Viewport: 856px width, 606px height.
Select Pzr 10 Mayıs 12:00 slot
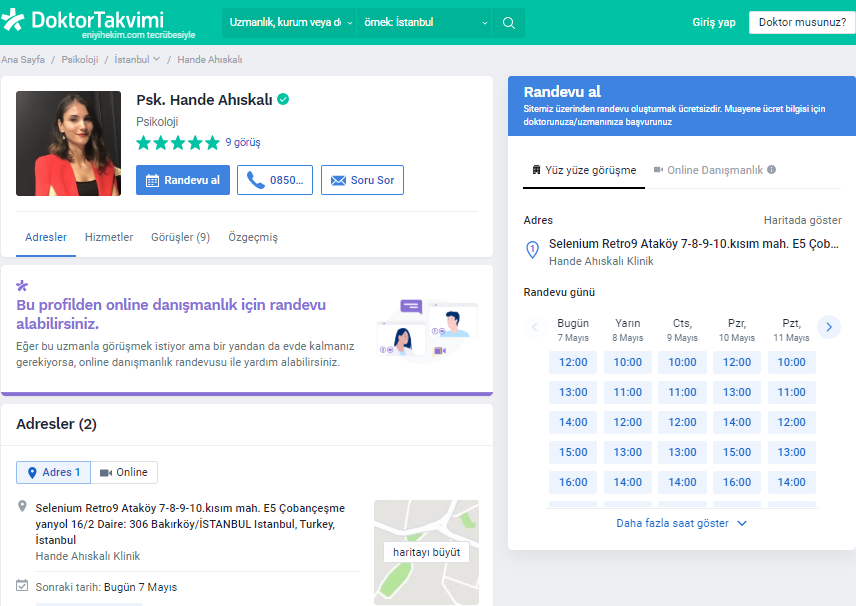point(737,362)
